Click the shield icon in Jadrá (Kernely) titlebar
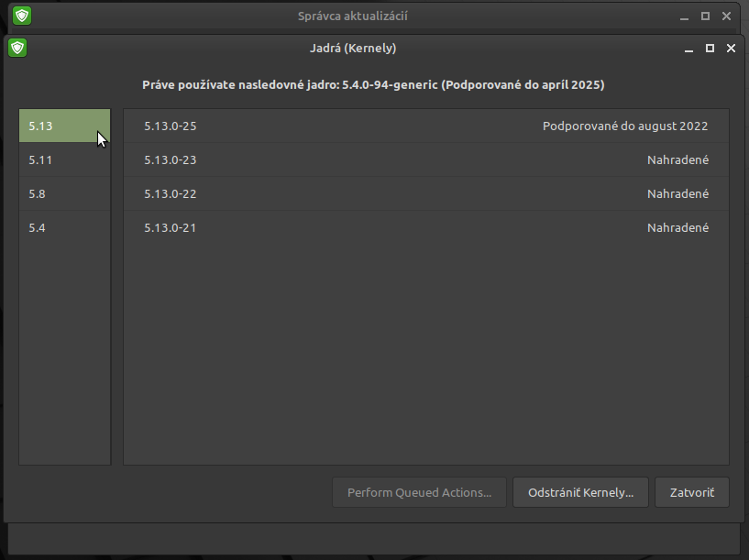Image resolution: width=749 pixels, height=560 pixels. [x=17, y=48]
